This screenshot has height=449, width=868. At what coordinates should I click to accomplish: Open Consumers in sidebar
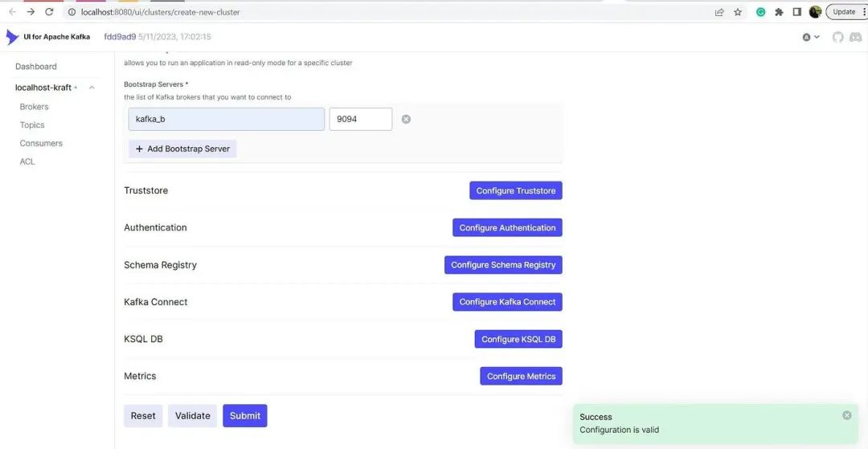coord(41,143)
